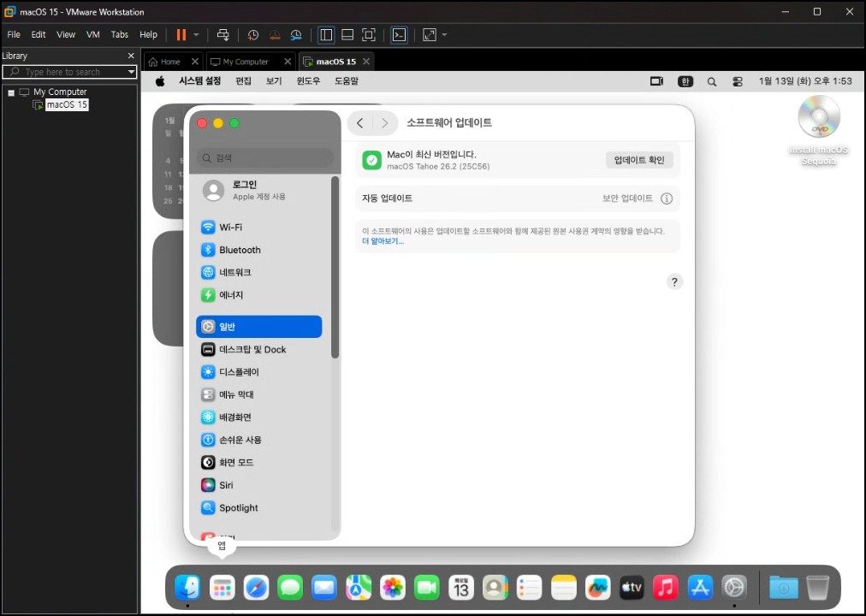Open Finder in the Dock
This screenshot has width=866, height=616.
(x=187, y=587)
